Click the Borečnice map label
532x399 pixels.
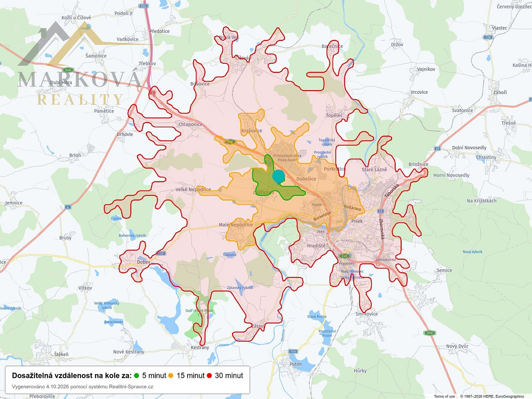pos(332,46)
